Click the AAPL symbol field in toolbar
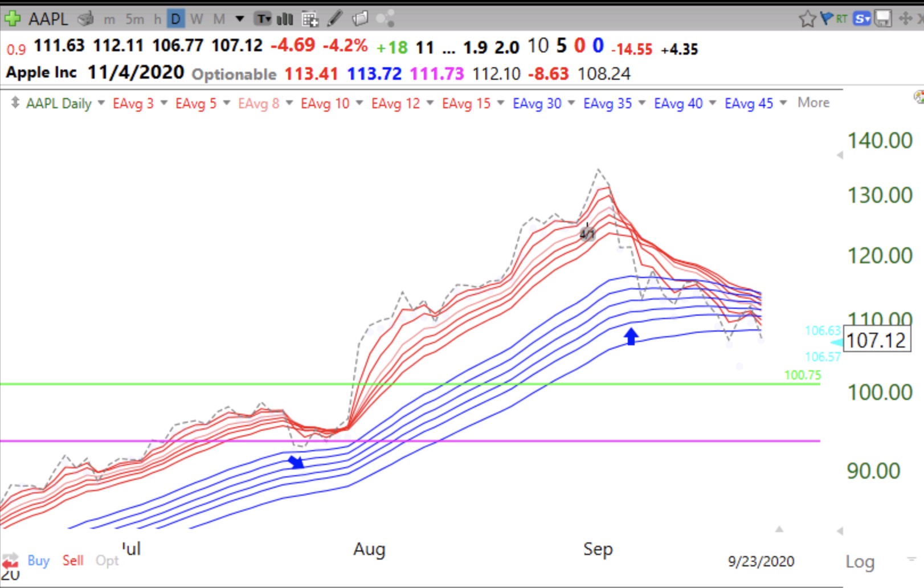 (48, 19)
